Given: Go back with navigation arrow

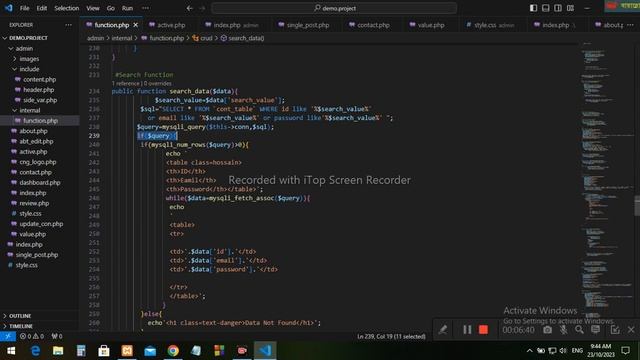Looking at the screenshot, I should pos(189,8).
